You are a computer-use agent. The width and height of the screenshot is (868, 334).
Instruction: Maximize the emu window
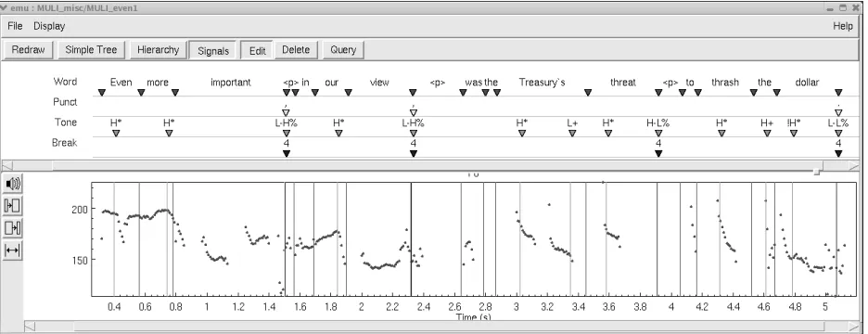[x=843, y=7]
